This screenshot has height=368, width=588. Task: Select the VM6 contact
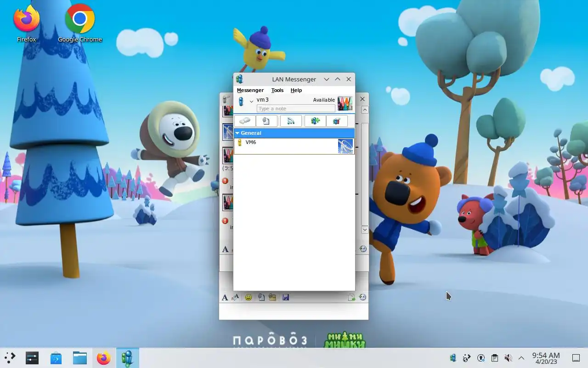(x=294, y=146)
